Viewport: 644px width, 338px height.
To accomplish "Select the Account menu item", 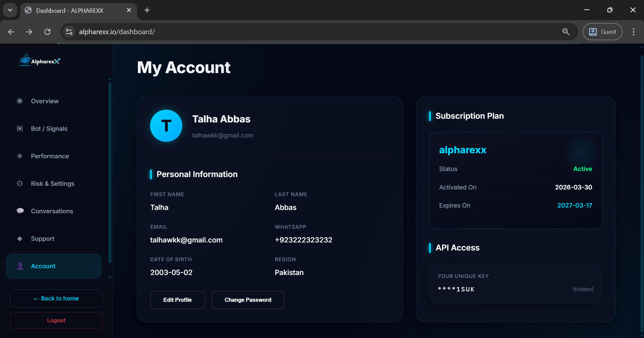I will click(x=54, y=266).
